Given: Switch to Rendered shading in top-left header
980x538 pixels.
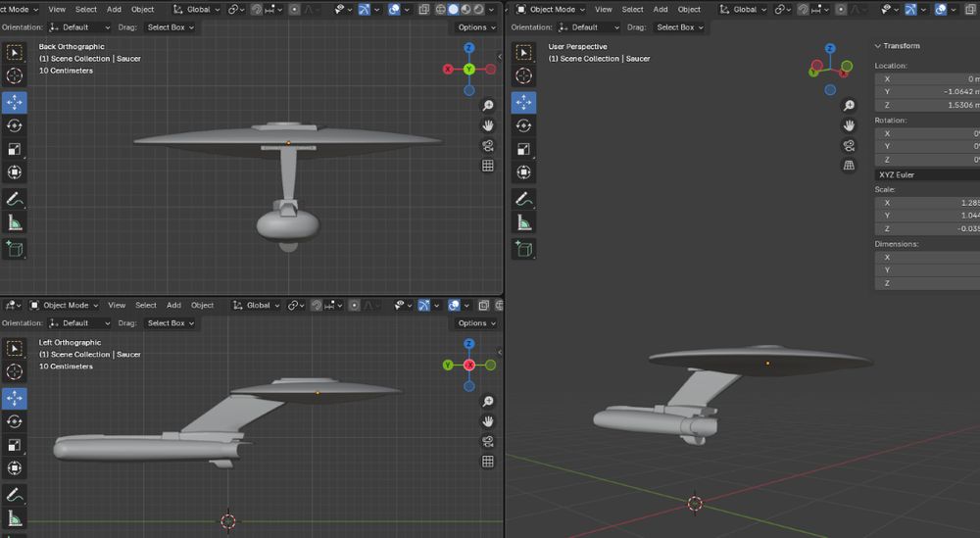Looking at the screenshot, I should [479, 10].
